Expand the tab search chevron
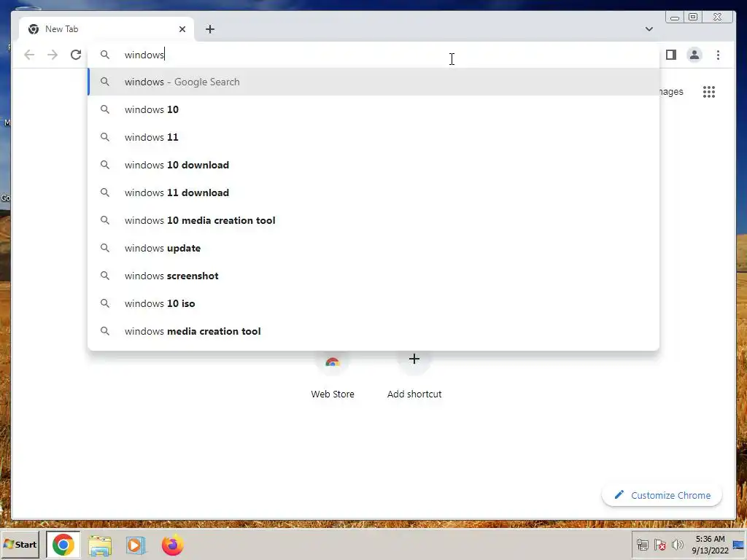This screenshot has height=560, width=747. click(649, 29)
